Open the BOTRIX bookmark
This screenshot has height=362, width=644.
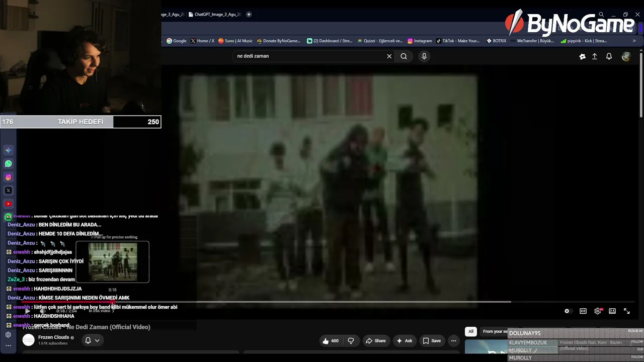pyautogui.click(x=497, y=41)
